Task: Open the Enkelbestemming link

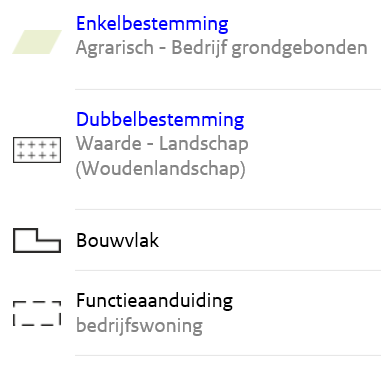Action: [x=152, y=24]
